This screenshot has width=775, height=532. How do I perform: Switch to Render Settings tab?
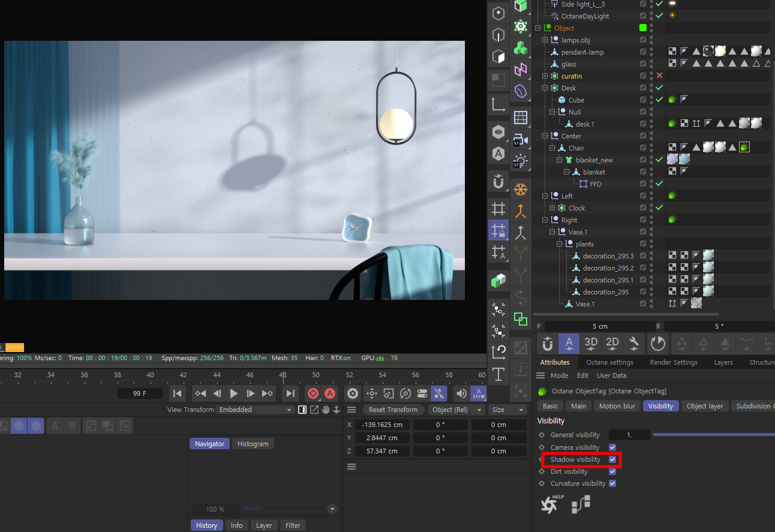coord(674,362)
